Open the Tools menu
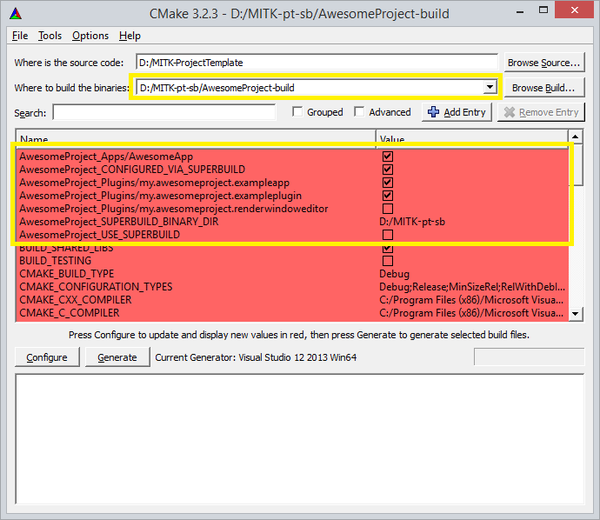The image size is (600, 520). (x=50, y=36)
